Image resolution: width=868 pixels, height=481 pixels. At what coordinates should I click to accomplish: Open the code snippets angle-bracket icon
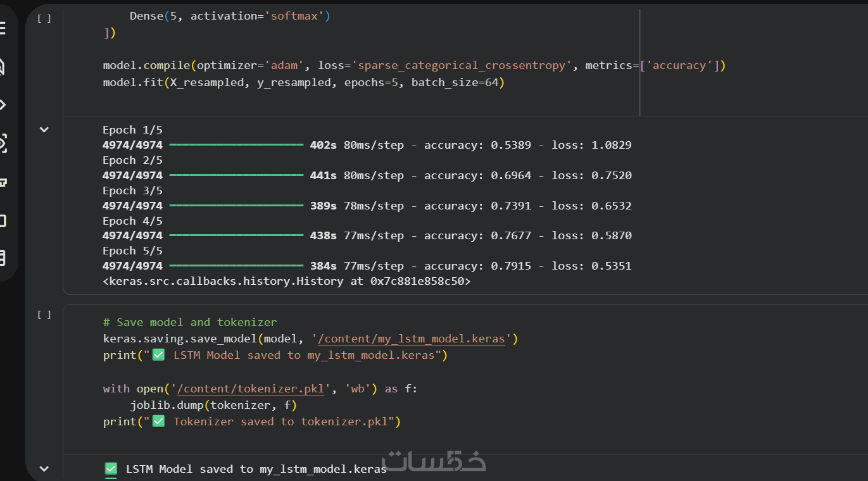pyautogui.click(x=2, y=104)
